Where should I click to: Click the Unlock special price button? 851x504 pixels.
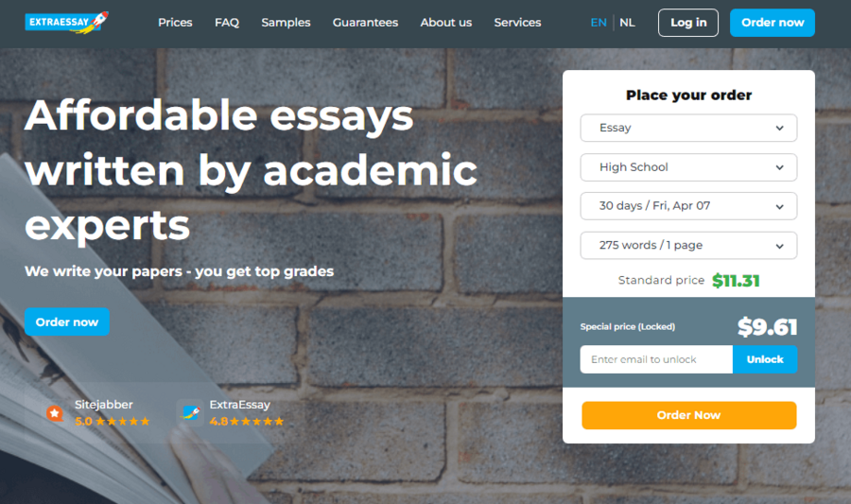765,359
